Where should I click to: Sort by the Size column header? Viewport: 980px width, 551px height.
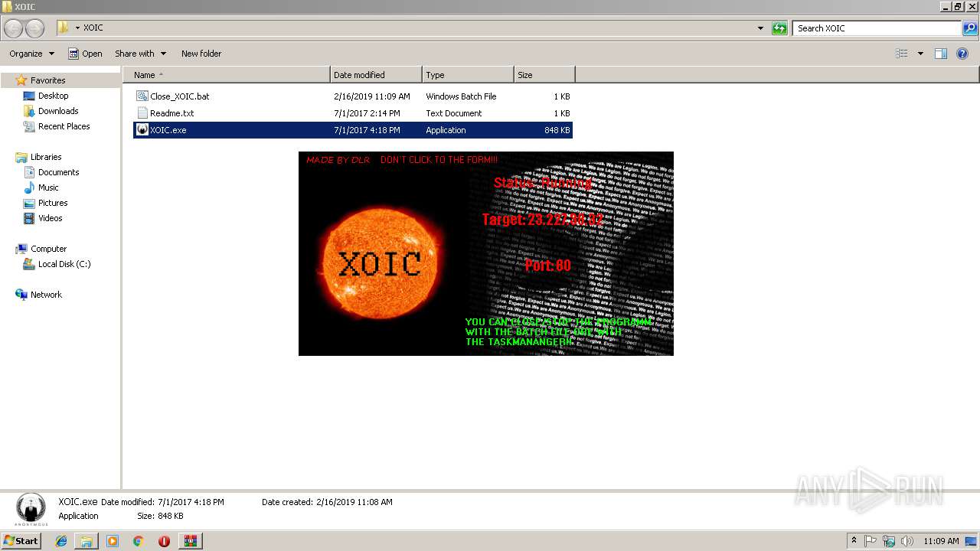[544, 75]
